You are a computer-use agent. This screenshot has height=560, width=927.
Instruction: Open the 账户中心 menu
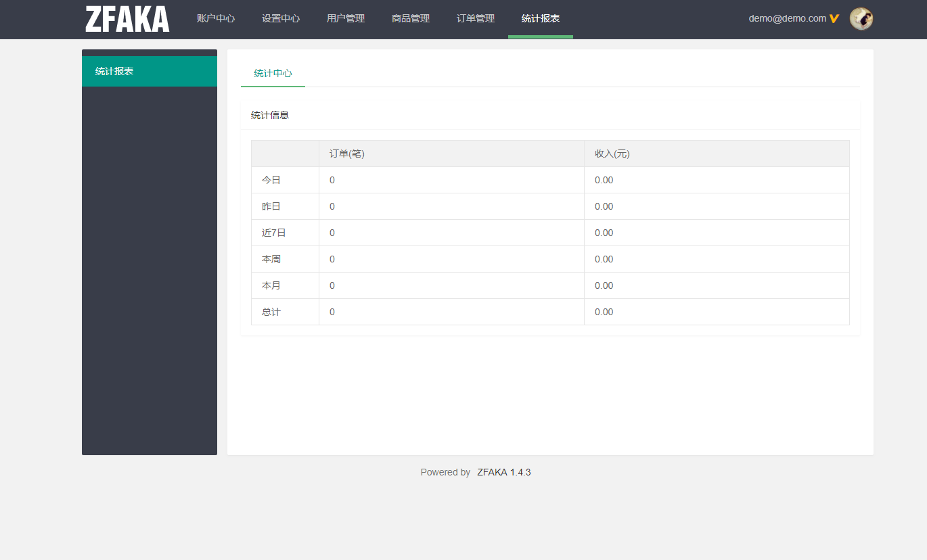[x=216, y=19]
